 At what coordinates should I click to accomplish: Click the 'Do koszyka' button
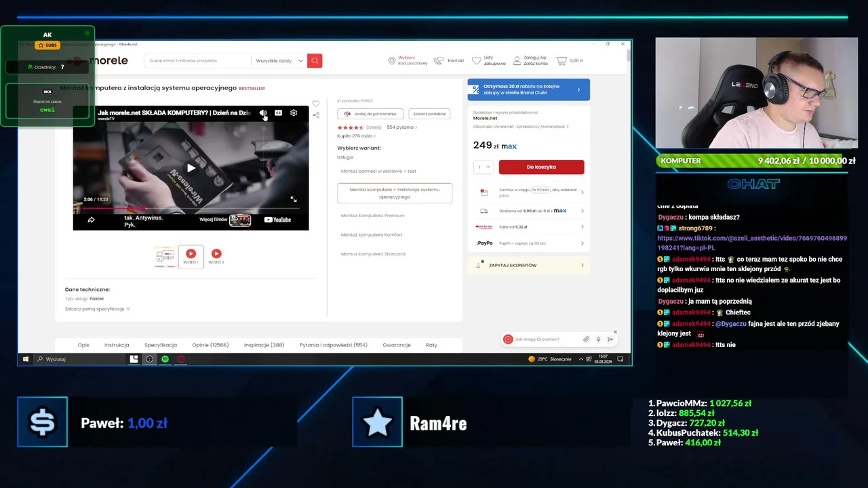click(x=541, y=167)
